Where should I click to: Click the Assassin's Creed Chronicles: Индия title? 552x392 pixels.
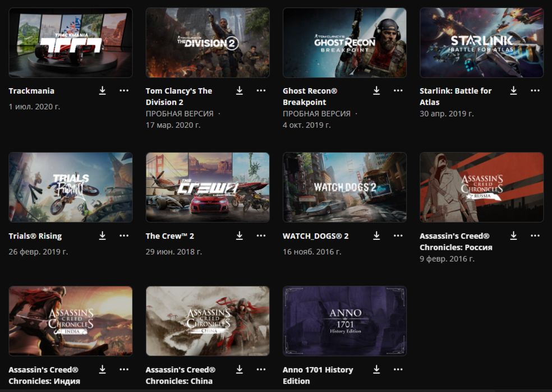tap(44, 375)
